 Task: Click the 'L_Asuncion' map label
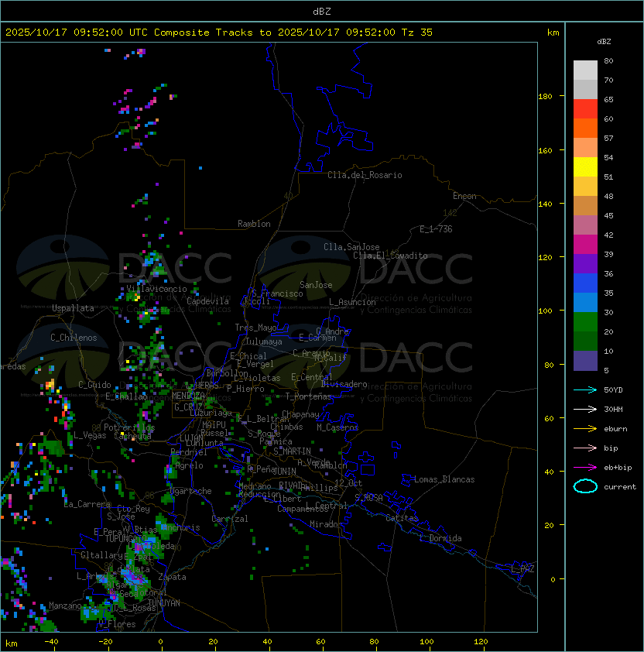pos(352,302)
